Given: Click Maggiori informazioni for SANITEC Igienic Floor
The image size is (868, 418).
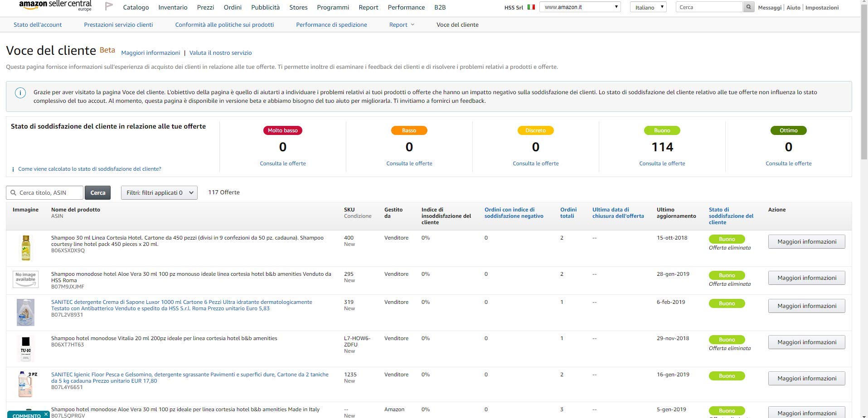Looking at the screenshot, I should (807, 378).
